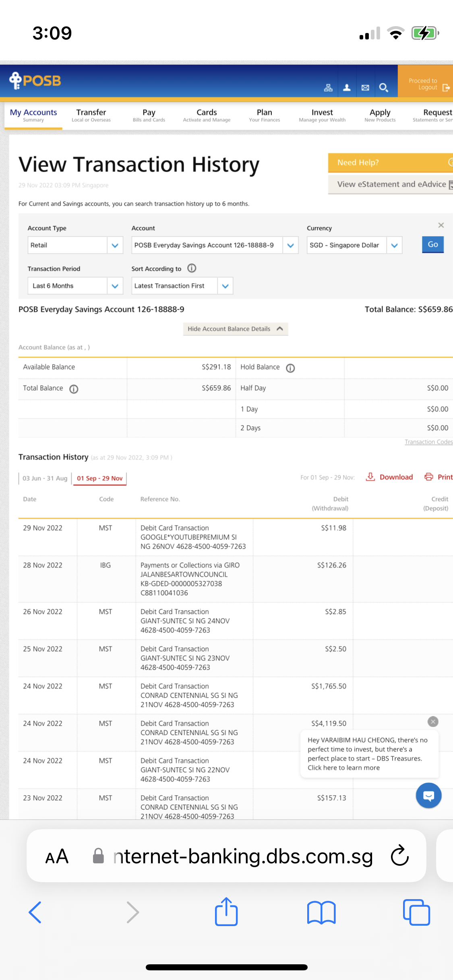Viewport: 453px width, 980px height.
Task: Open the chat assistant bubble icon
Action: click(x=428, y=795)
